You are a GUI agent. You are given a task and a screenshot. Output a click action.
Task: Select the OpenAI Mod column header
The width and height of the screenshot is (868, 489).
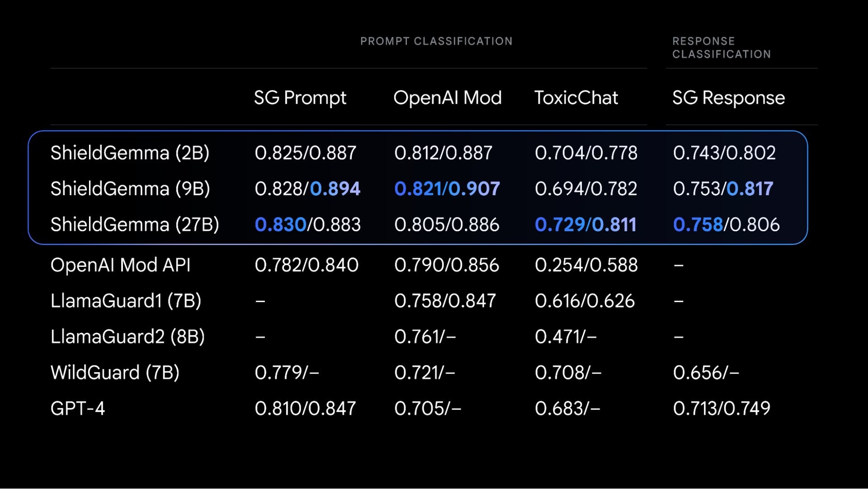[x=448, y=97]
